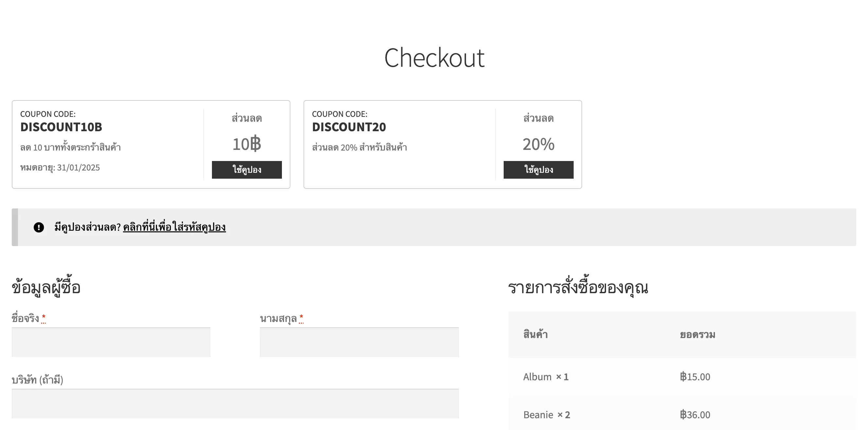The width and height of the screenshot is (868, 430).
Task: Click the coupon expiry date 31/01/2025
Action: pos(78,168)
